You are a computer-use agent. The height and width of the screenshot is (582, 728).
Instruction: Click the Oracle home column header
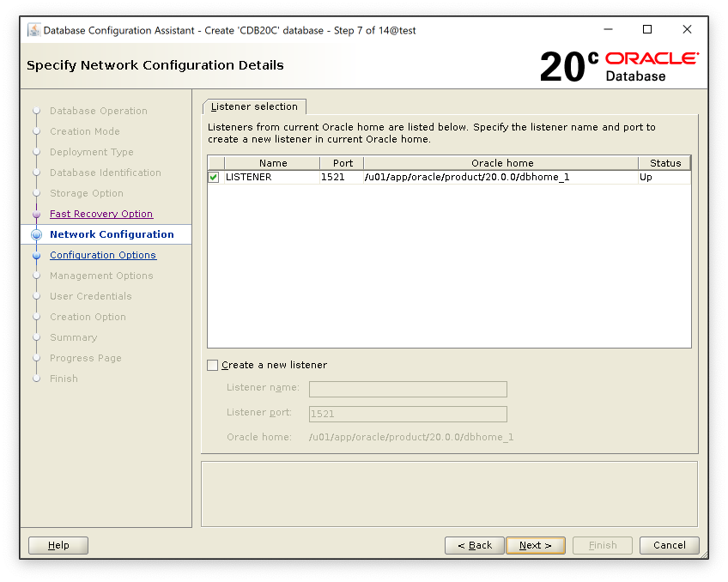click(x=501, y=163)
